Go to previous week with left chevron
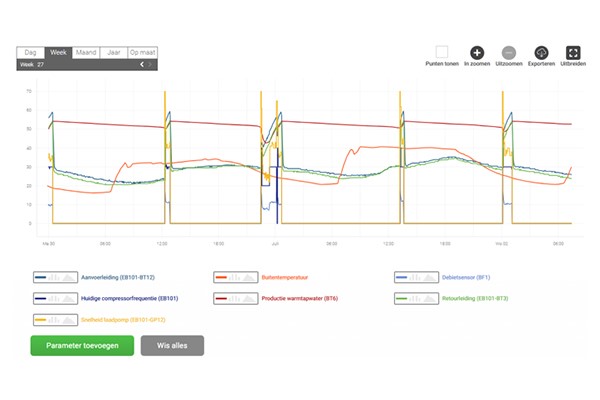 click(142, 64)
